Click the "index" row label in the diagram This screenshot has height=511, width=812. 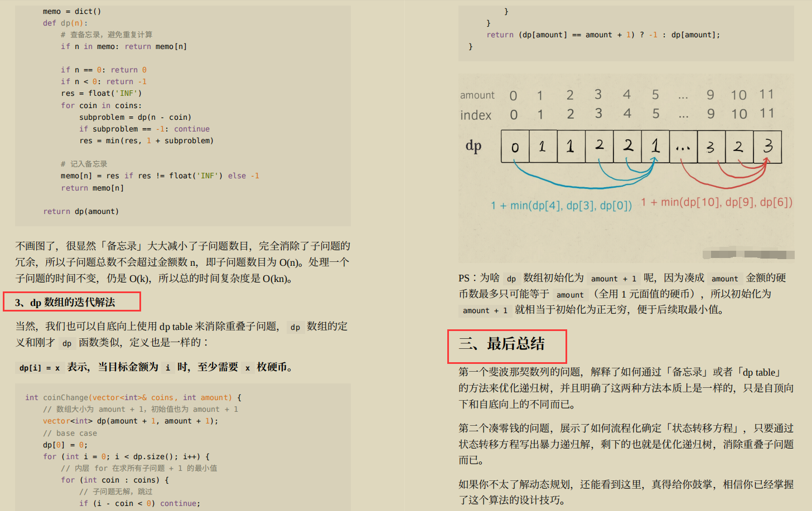point(476,115)
